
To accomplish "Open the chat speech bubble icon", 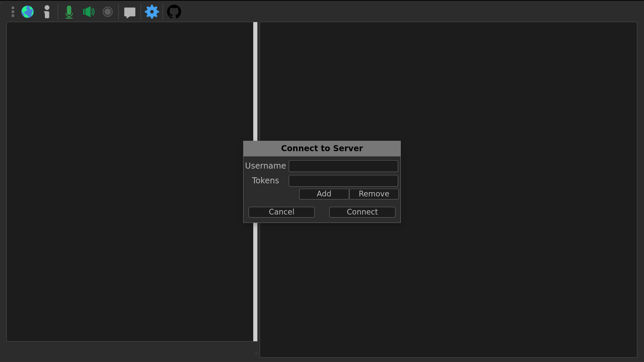I will pyautogui.click(x=130, y=12).
